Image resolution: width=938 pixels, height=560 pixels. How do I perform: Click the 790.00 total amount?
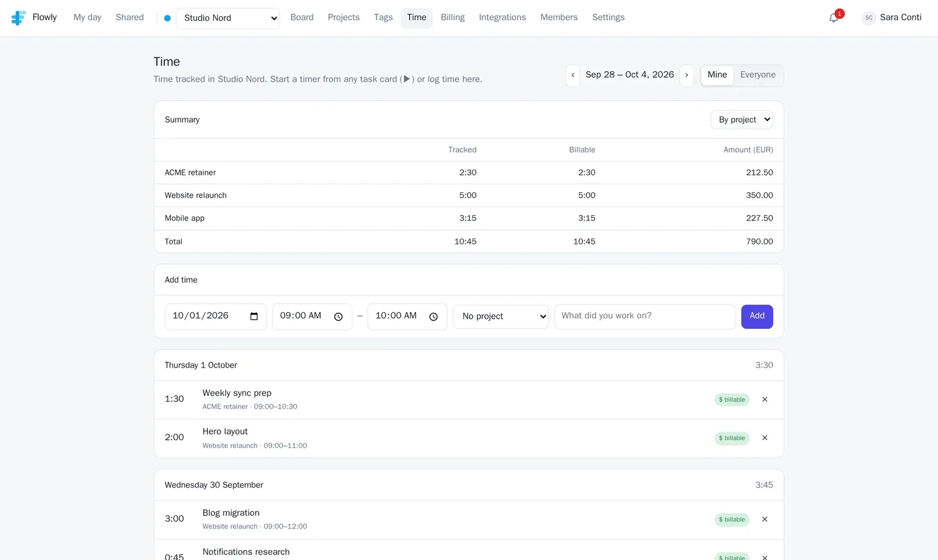click(760, 242)
